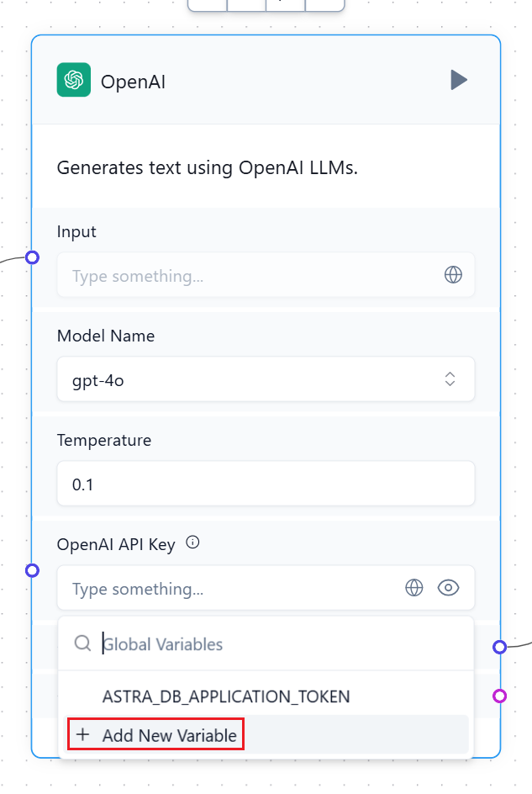Click the OpenAI API Key connection handle
Screen dimensions: 532x794
click(33, 570)
